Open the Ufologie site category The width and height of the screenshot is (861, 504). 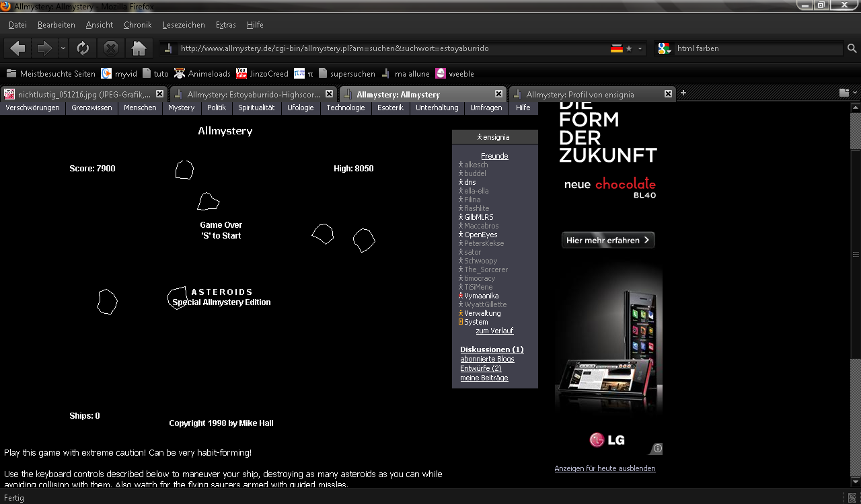[x=301, y=108]
